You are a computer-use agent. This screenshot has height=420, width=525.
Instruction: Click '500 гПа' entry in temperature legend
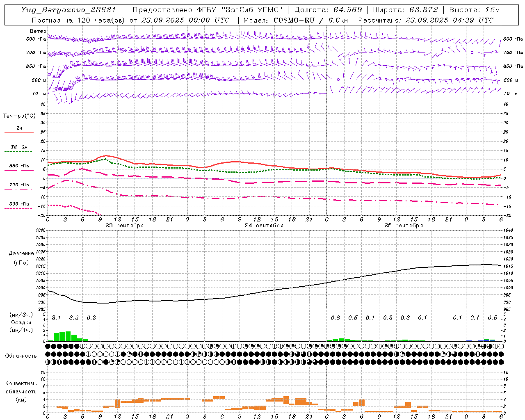coord(19,204)
